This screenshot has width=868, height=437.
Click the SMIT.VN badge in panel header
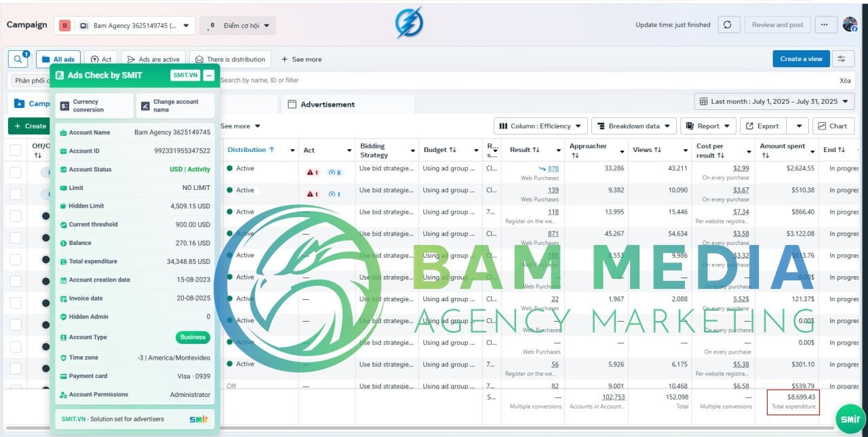185,75
